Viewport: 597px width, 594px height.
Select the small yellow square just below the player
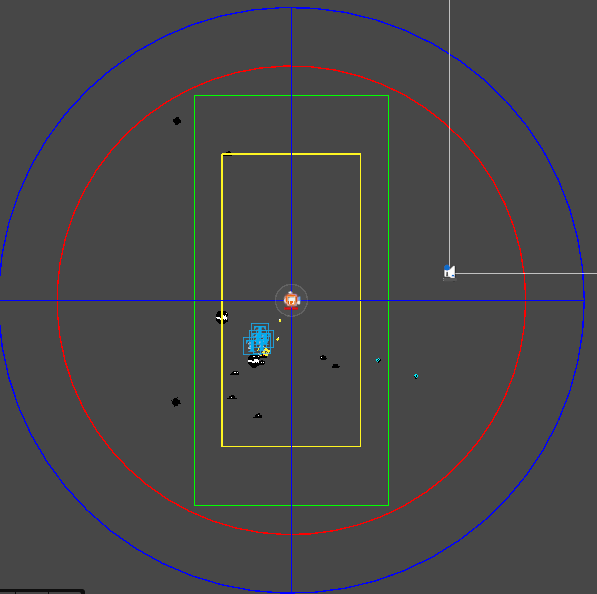(280, 321)
